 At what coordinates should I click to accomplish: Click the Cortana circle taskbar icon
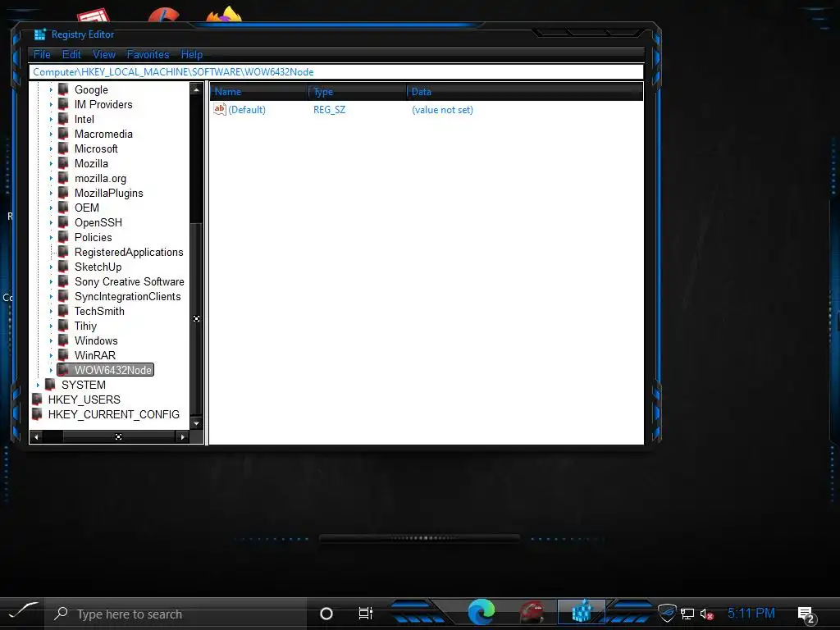[326, 614]
